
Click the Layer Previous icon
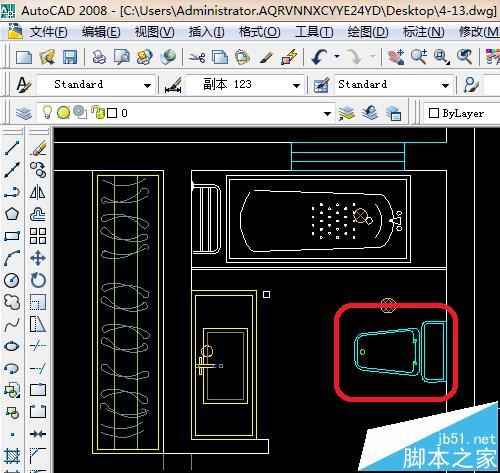click(370, 113)
